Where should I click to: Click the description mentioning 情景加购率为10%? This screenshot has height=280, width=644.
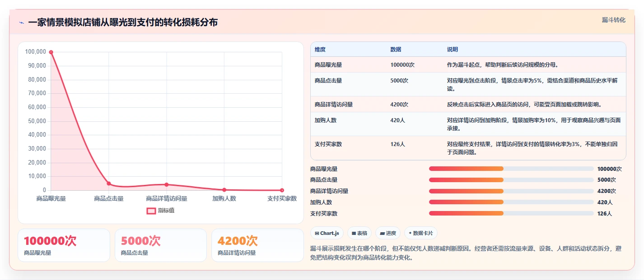(534, 124)
